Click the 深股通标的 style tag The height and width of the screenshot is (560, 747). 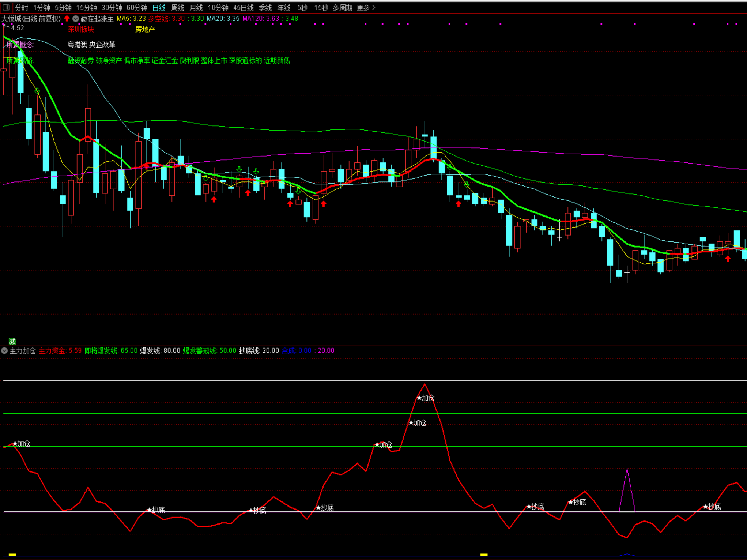pyautogui.click(x=245, y=60)
